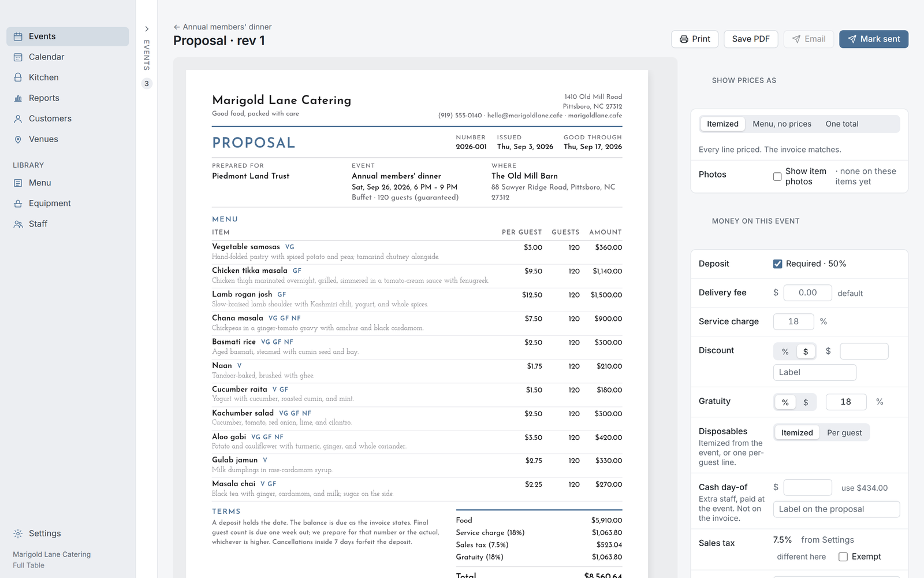Click the Service charge percent field
This screenshot has height=578, width=924.
[793, 322]
